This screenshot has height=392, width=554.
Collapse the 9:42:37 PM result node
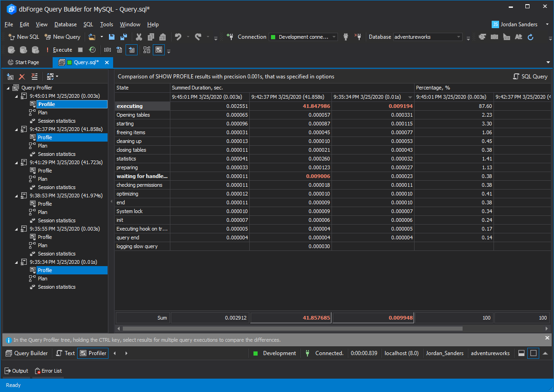pyautogui.click(x=17, y=129)
